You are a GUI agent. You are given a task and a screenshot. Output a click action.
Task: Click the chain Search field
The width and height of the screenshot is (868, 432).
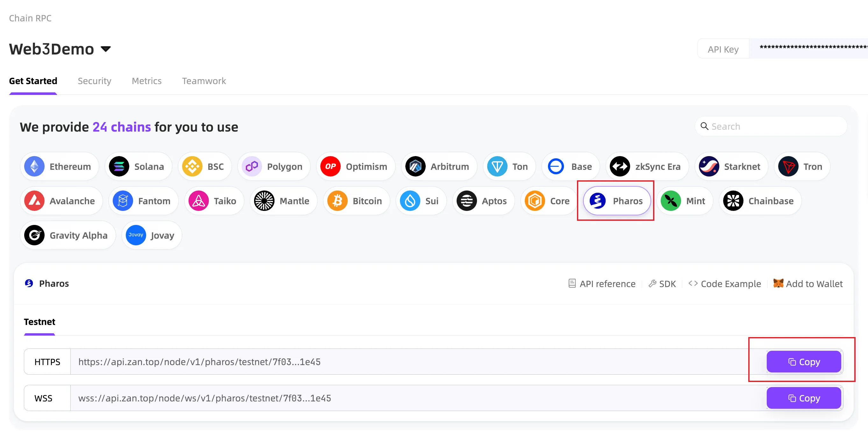coord(771,126)
